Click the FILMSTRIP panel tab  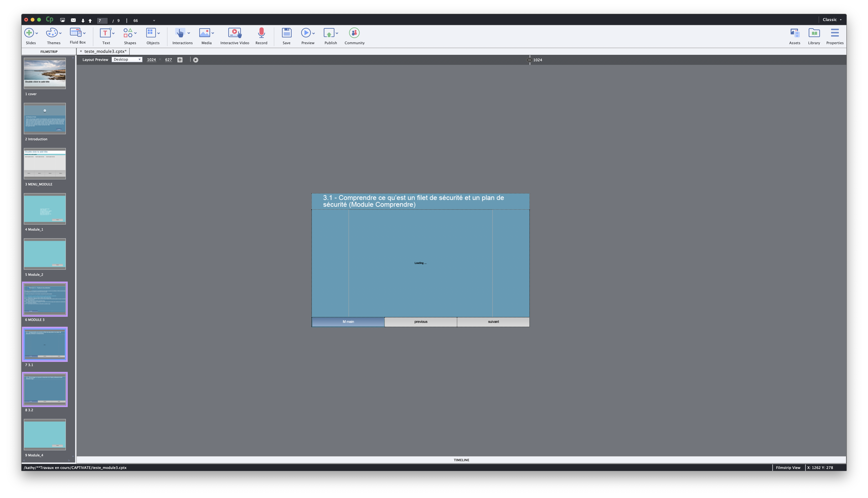pyautogui.click(x=49, y=52)
